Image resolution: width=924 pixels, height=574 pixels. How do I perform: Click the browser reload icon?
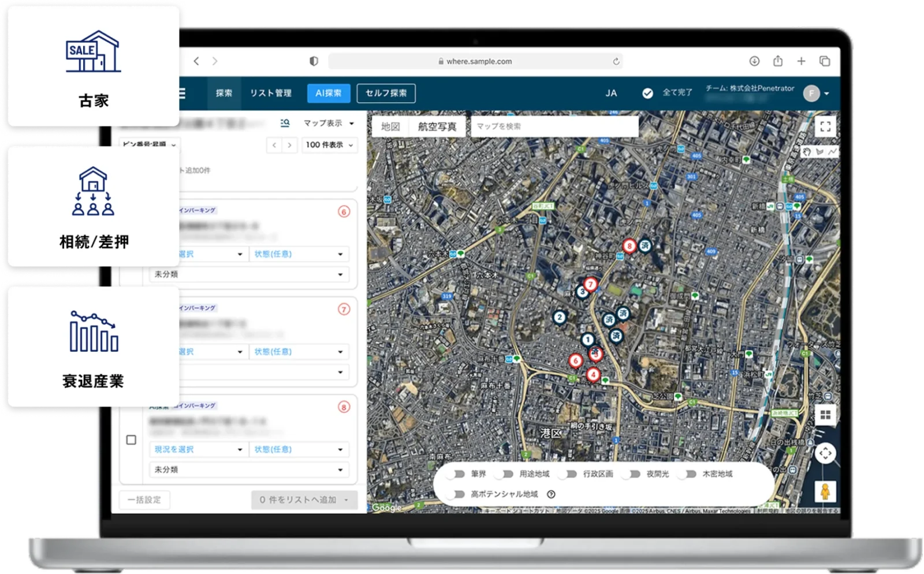tap(616, 61)
